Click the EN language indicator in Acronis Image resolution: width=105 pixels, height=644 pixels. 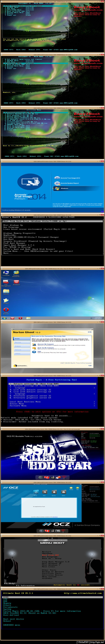[x=102, y=212]
